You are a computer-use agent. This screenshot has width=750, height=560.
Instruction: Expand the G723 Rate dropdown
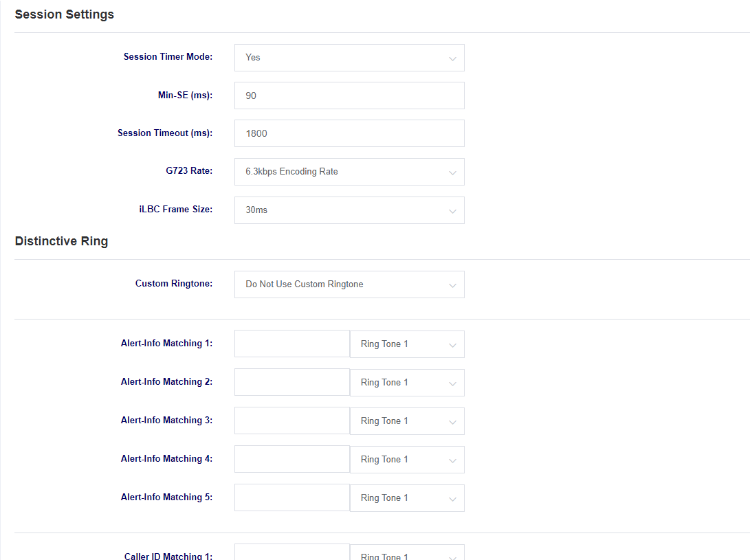point(349,172)
